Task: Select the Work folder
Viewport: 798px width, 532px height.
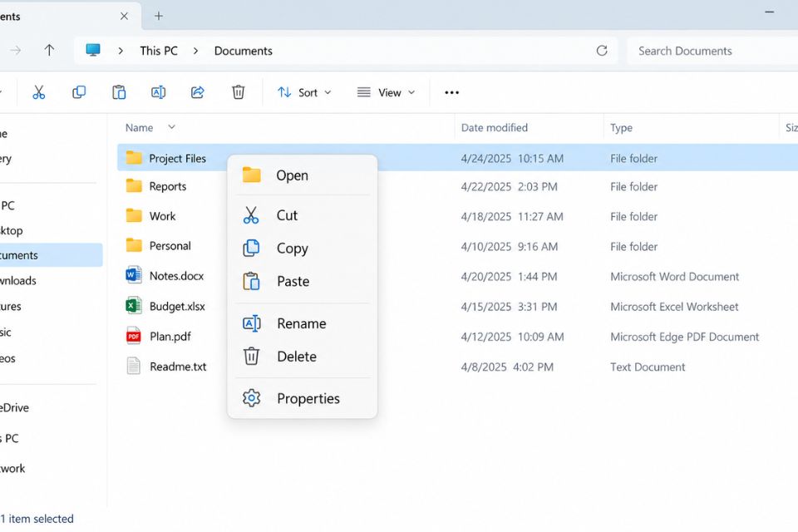Action: point(162,216)
